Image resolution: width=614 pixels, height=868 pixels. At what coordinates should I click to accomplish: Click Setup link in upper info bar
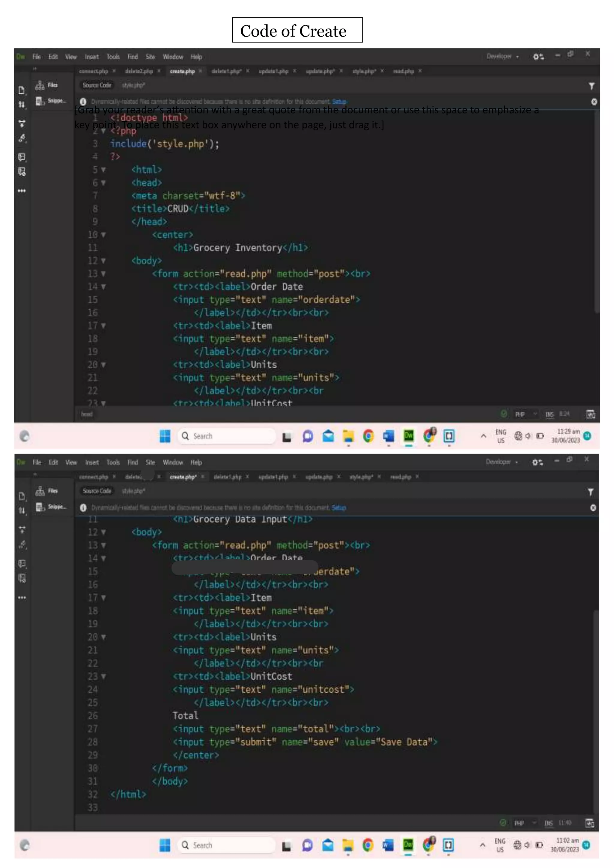[339, 102]
